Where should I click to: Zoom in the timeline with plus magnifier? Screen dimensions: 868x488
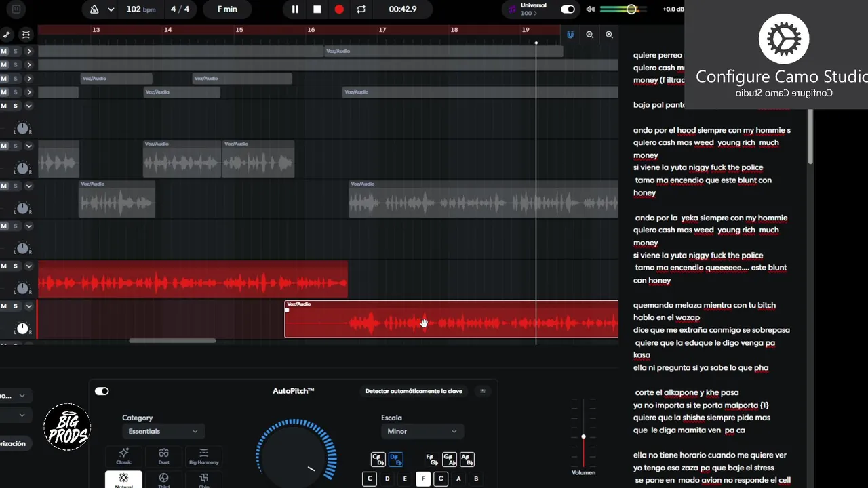pos(609,35)
